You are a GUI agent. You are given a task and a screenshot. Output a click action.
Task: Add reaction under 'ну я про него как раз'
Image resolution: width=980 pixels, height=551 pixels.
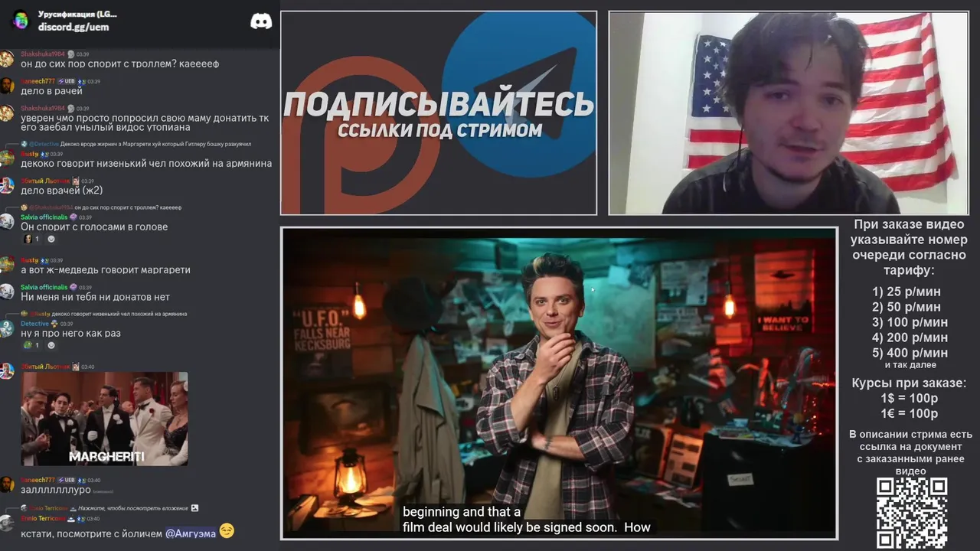(51, 345)
